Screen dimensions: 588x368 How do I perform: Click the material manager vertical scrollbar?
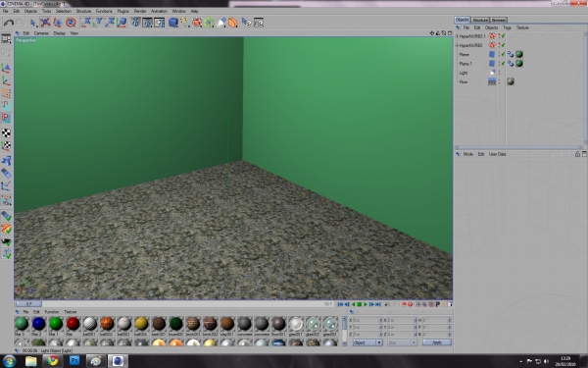click(x=345, y=331)
